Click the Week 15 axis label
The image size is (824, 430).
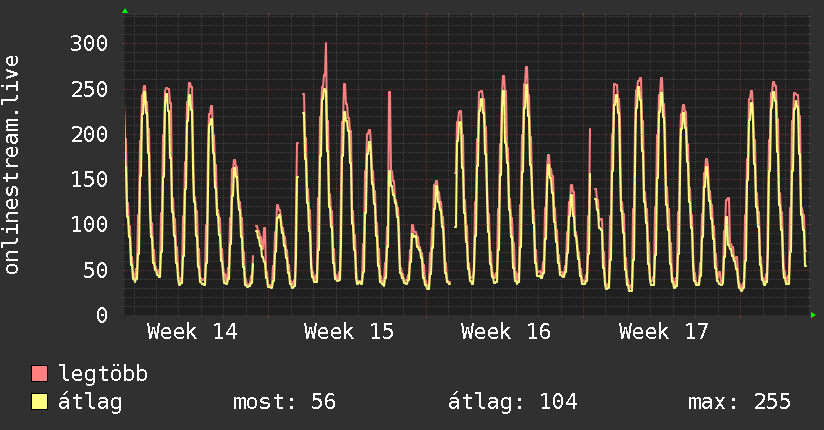click(x=349, y=332)
